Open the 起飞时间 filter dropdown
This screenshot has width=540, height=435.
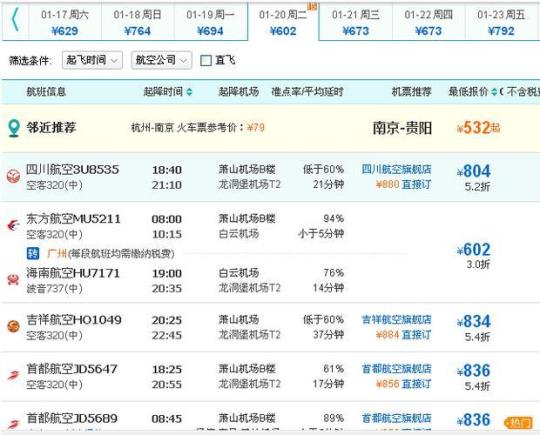[x=92, y=60]
